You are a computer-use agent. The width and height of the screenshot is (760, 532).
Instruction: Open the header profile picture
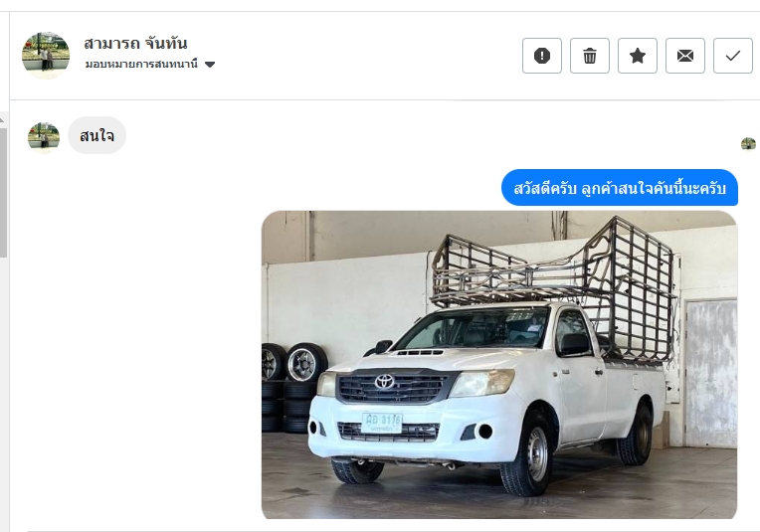46,56
